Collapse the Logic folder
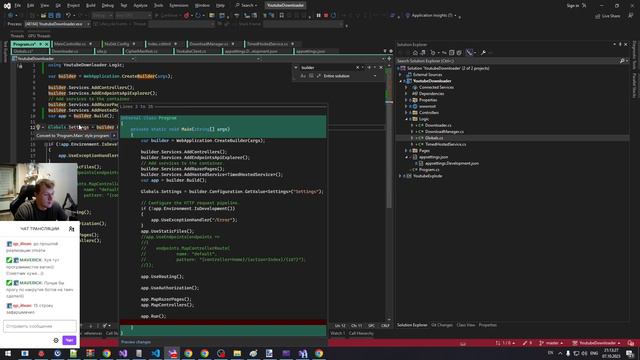 coord(406,119)
